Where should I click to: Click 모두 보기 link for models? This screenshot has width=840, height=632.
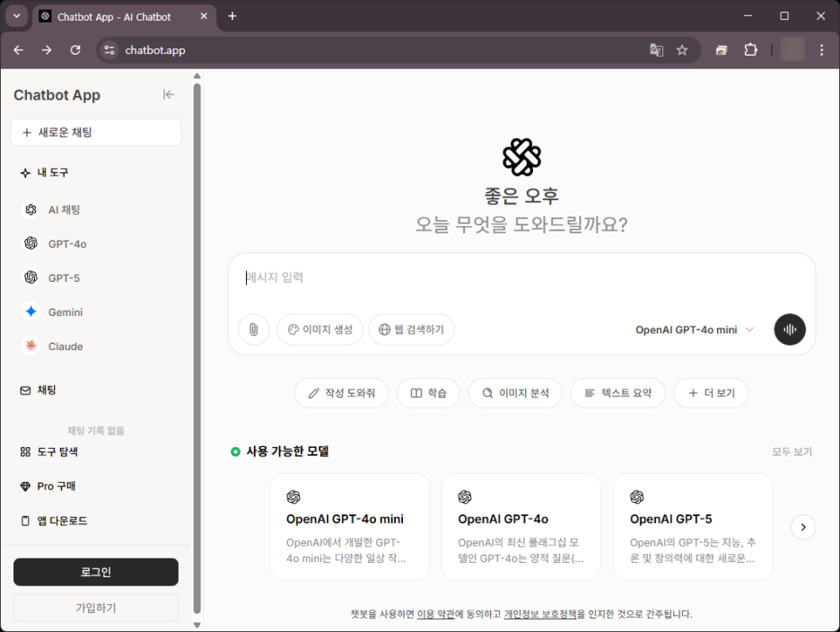[x=792, y=452]
